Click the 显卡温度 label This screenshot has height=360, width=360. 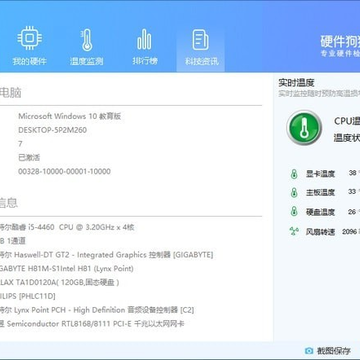[320, 174]
